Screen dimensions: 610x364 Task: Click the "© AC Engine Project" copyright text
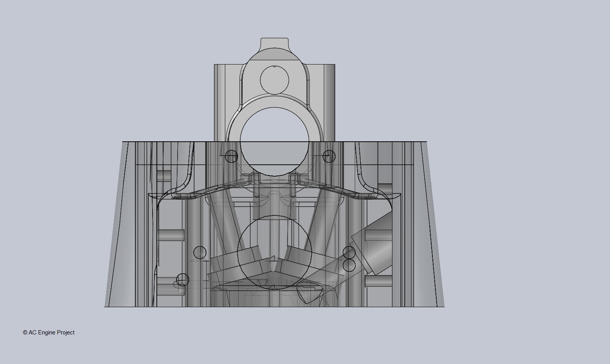tap(49, 333)
